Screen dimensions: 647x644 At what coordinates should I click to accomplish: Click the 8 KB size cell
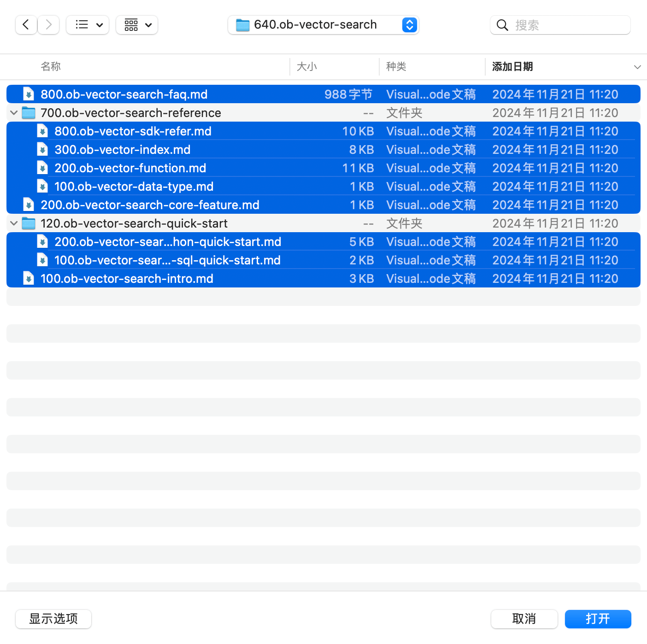(362, 150)
